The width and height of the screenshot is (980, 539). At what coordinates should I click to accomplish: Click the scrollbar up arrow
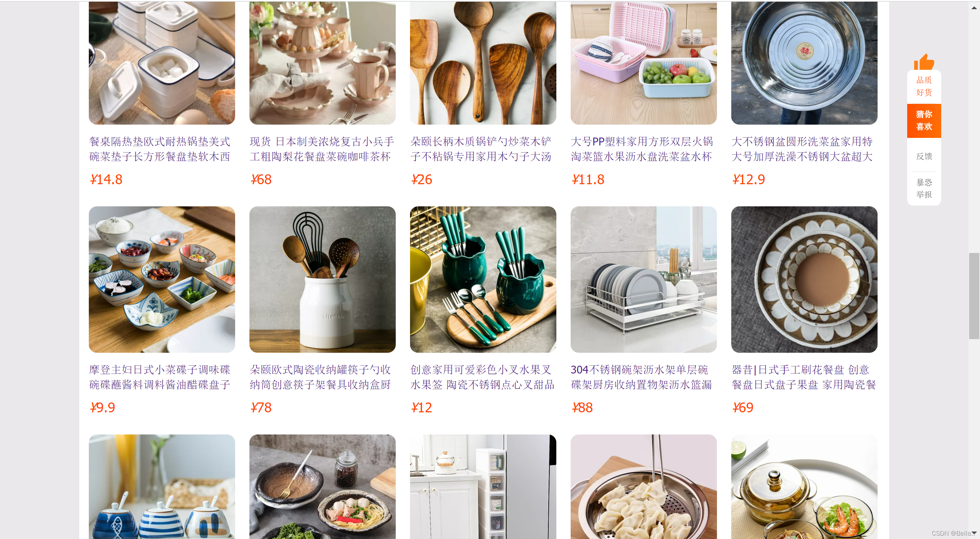pos(974,7)
